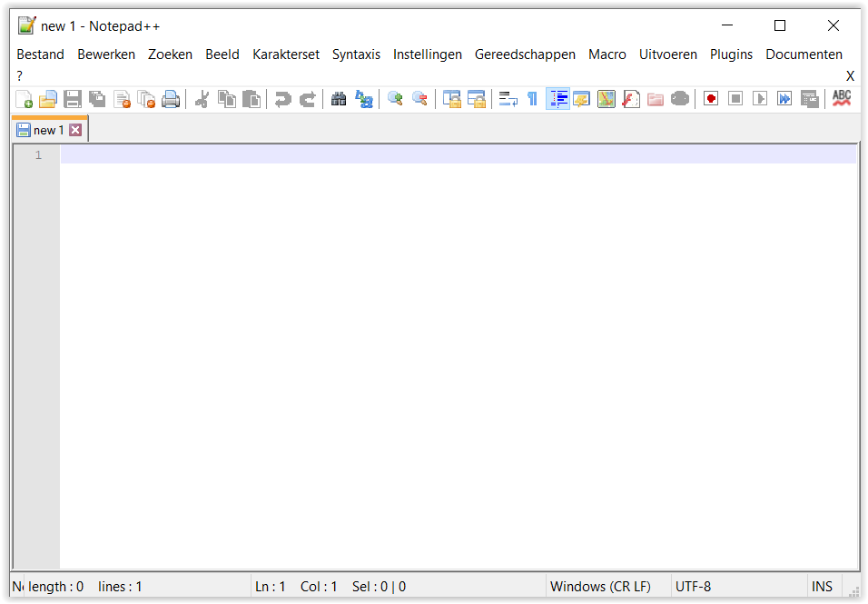This screenshot has height=604, width=868.
Task: Close the document via menu bar X
Action: [x=850, y=76]
